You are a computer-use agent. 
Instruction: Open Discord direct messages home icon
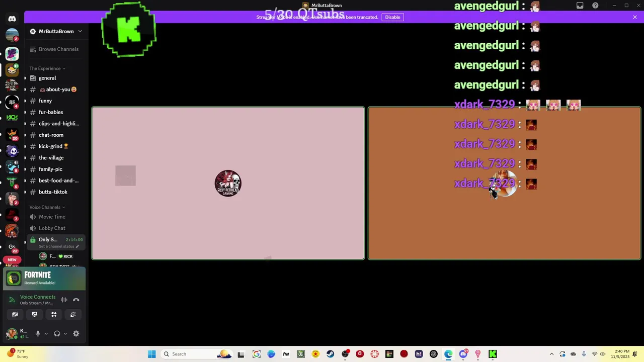[x=12, y=19]
